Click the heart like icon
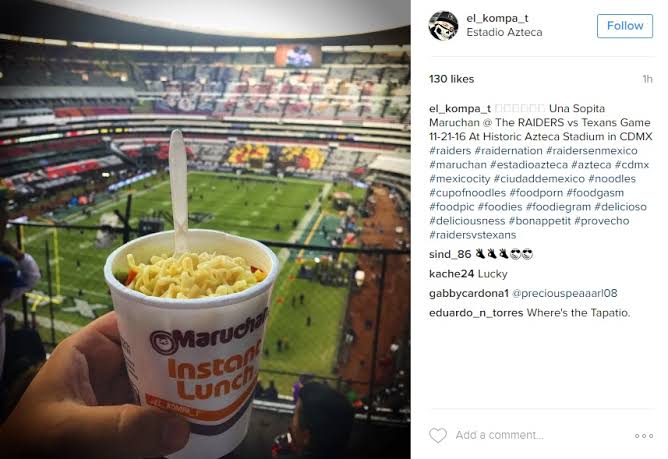668x459 pixels. (x=438, y=435)
